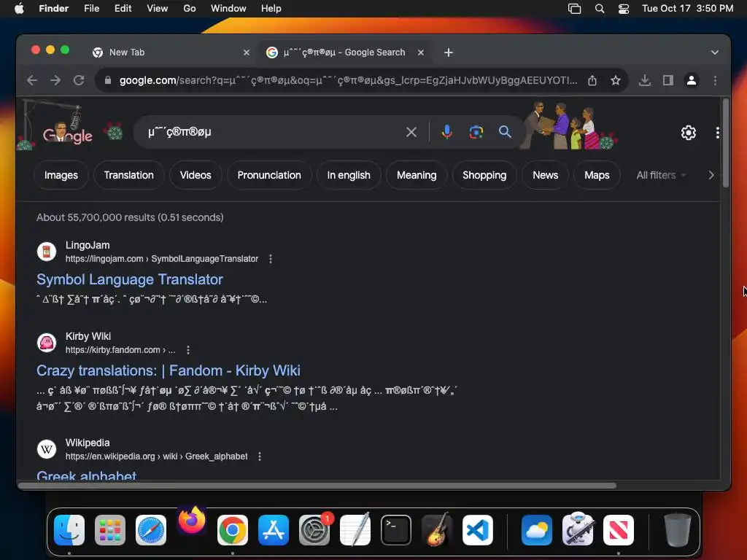The height and width of the screenshot is (560, 747).
Task: Expand the tab search chevron
Action: point(715,52)
